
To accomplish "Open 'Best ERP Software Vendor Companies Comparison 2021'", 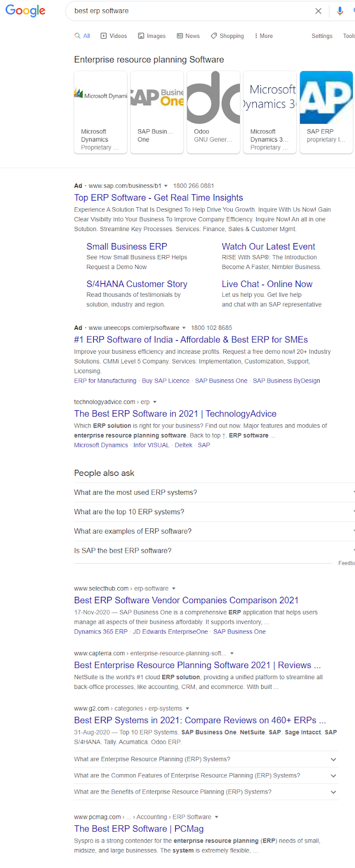I will [x=186, y=601].
